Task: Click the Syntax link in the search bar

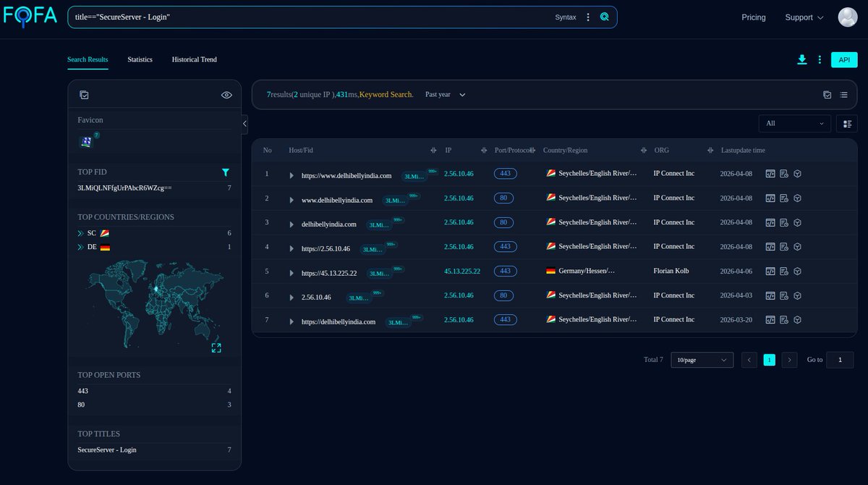Action: point(566,17)
